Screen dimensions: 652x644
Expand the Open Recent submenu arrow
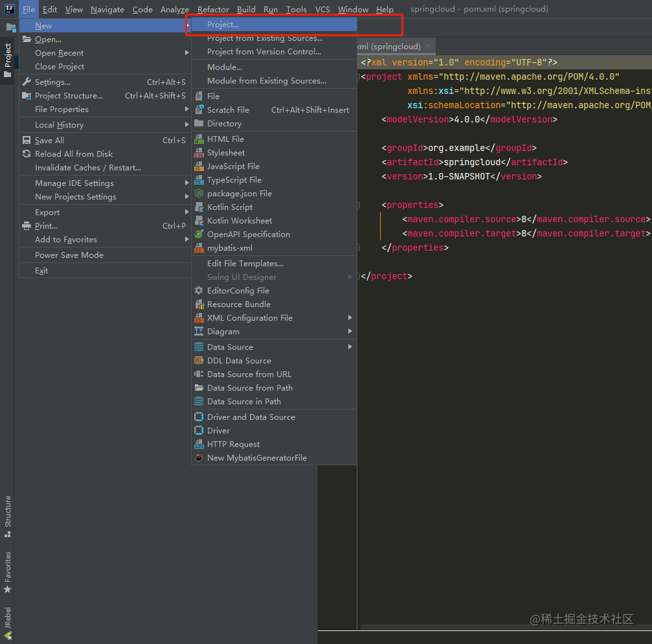tap(186, 53)
